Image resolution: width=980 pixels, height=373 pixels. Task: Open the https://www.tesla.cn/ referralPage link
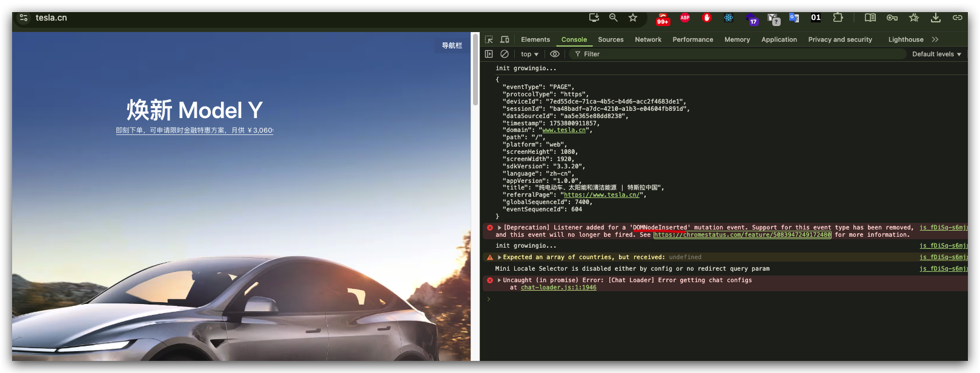click(601, 195)
